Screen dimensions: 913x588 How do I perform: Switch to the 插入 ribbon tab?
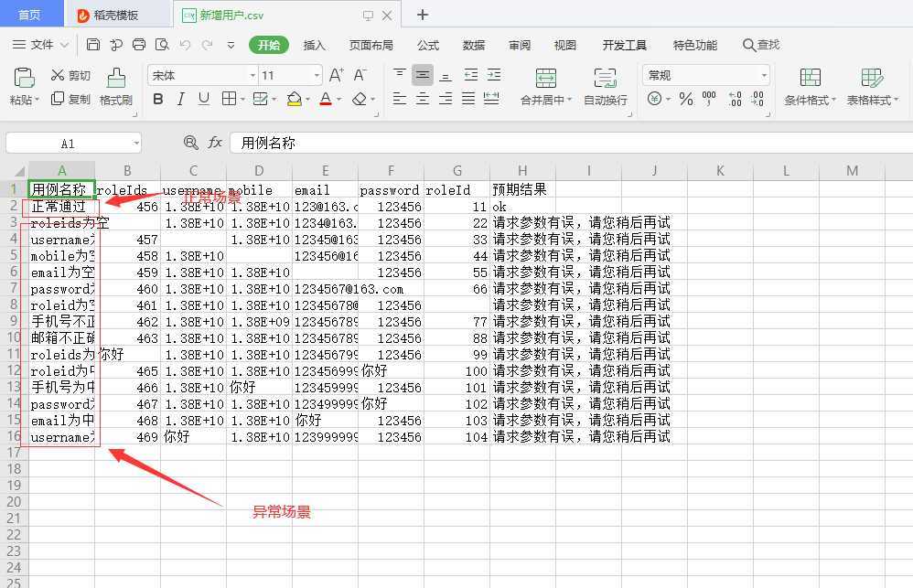coord(314,45)
